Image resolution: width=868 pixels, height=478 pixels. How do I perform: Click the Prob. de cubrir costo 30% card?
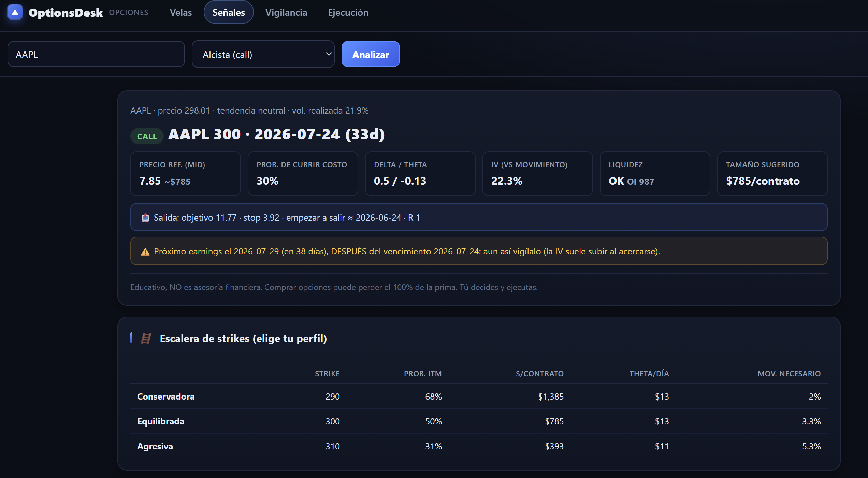[x=303, y=174]
